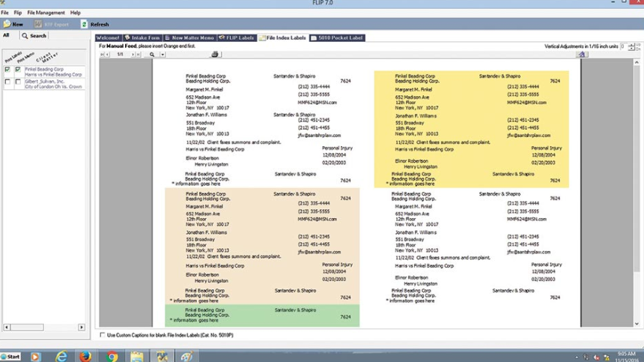Go to first page of preview

[103, 54]
